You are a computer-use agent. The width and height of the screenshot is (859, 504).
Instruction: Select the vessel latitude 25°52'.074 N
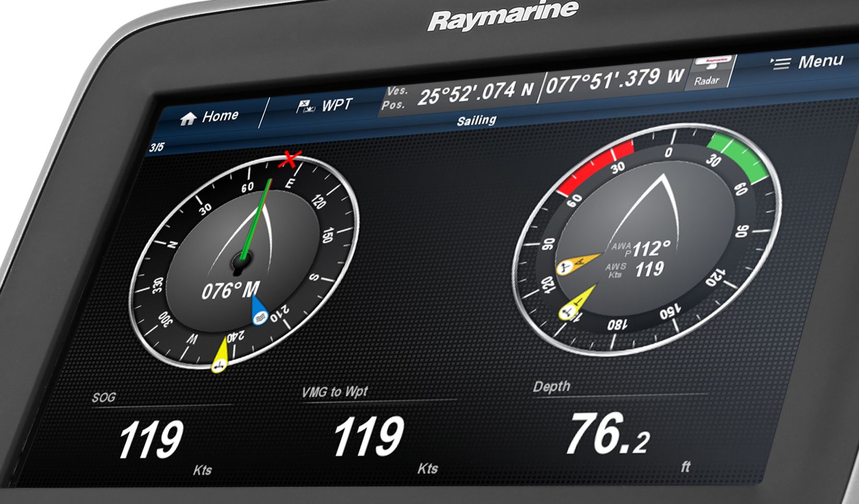click(x=476, y=94)
